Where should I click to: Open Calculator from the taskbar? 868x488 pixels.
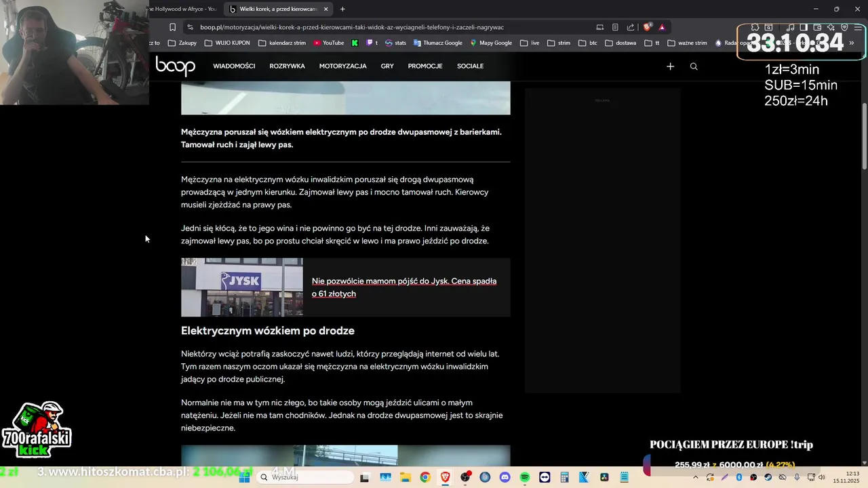tap(564, 477)
